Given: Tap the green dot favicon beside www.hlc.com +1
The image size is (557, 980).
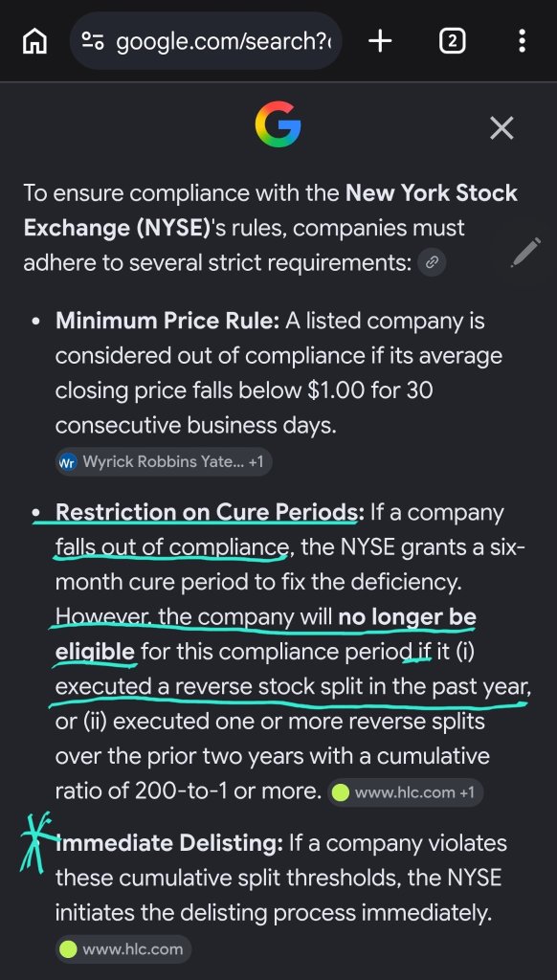Looking at the screenshot, I should (341, 792).
